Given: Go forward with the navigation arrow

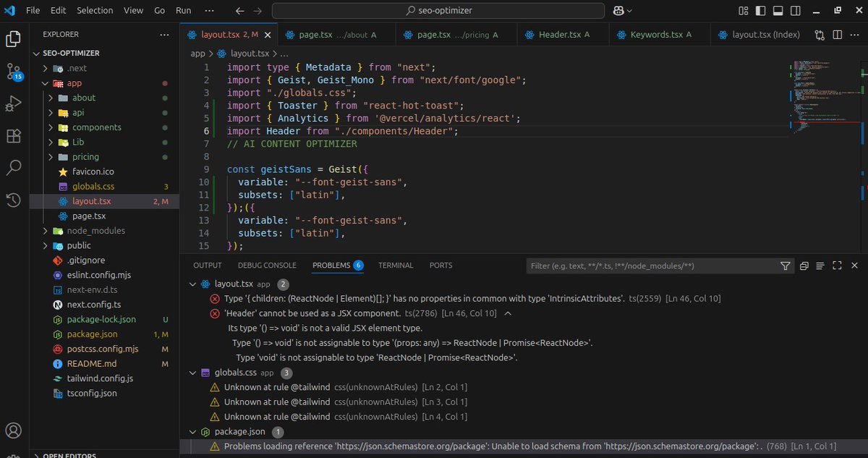Looking at the screenshot, I should (258, 11).
